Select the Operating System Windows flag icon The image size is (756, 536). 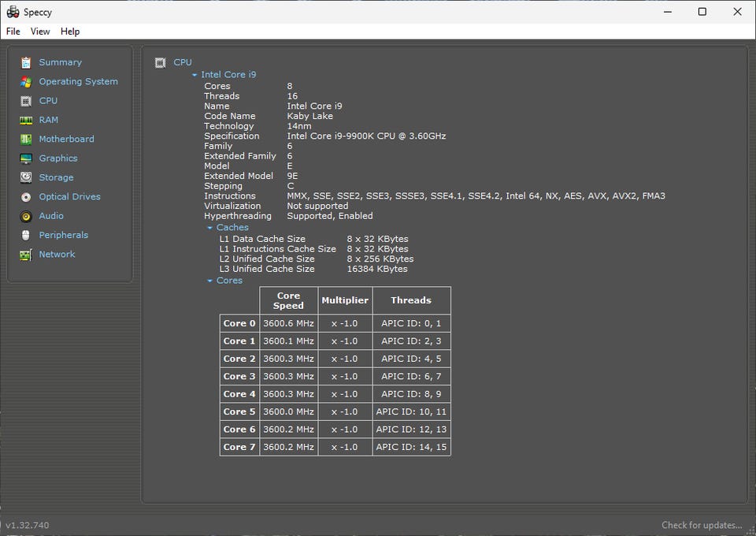coord(26,82)
